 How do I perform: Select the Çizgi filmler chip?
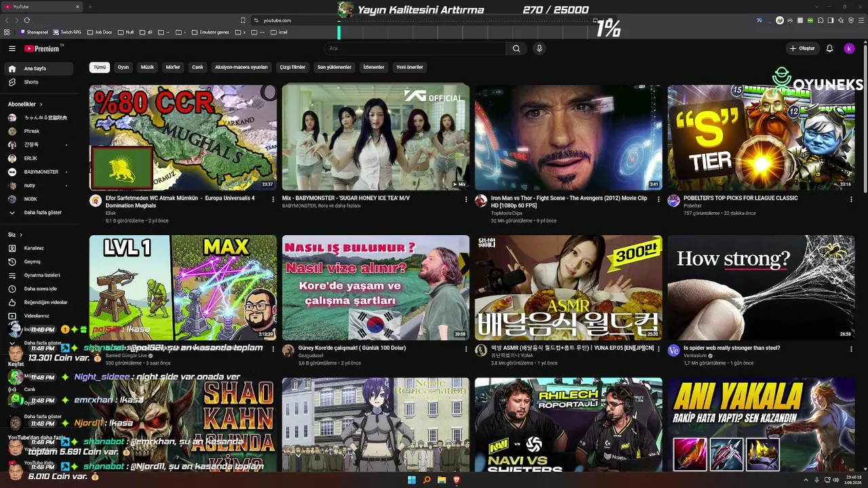pyautogui.click(x=293, y=67)
